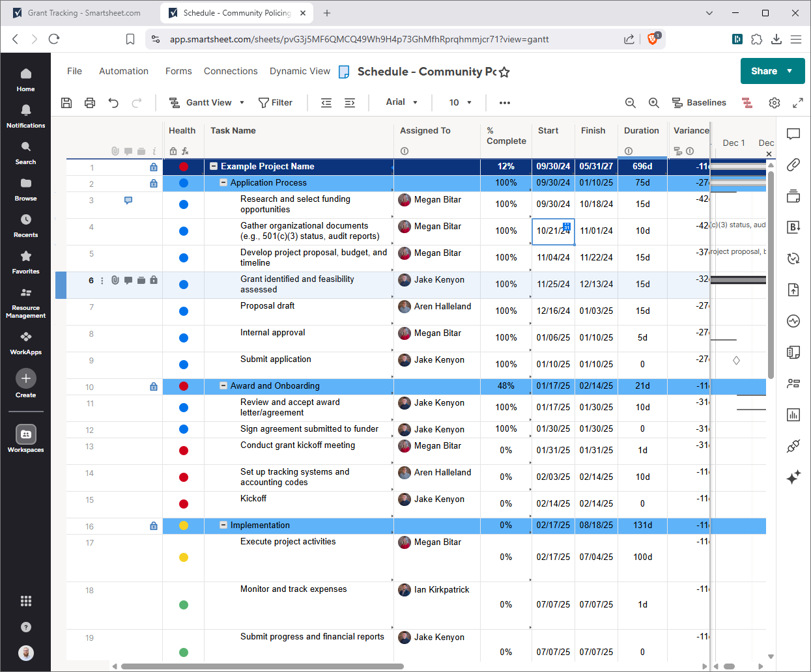Select the Indent Row toolbar icon
Screen dimensions: 811x672
pos(350,102)
